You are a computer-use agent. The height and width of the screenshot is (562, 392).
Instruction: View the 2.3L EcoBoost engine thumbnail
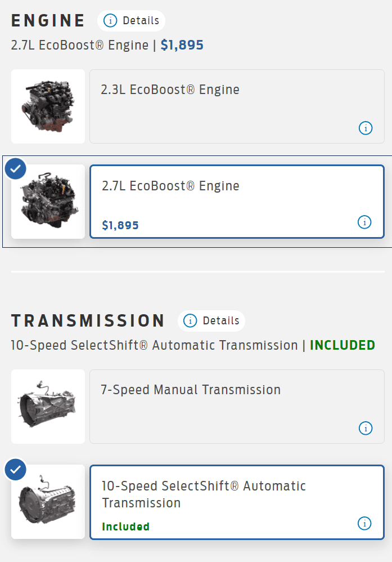point(48,106)
